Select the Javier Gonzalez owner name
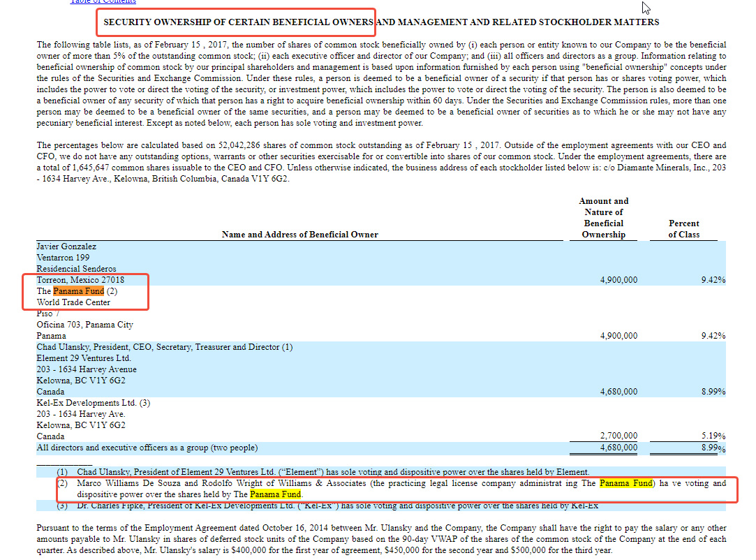 pyautogui.click(x=66, y=246)
